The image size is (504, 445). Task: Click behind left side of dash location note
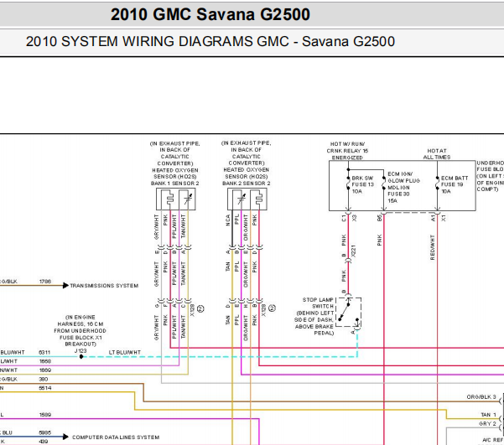tap(314, 323)
